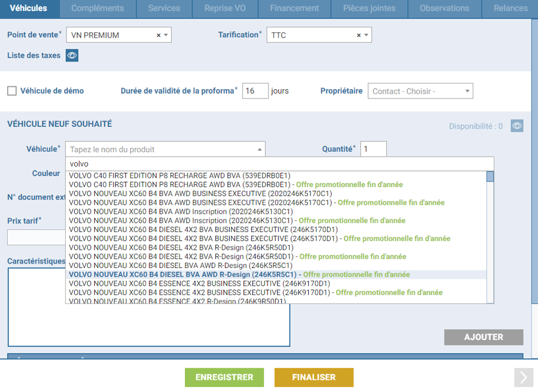Select XC60 DIESEL 4X2 BVA BUSINESS EXECUTIVE without promotion
The height and width of the screenshot is (392, 538).
pyautogui.click(x=276, y=230)
